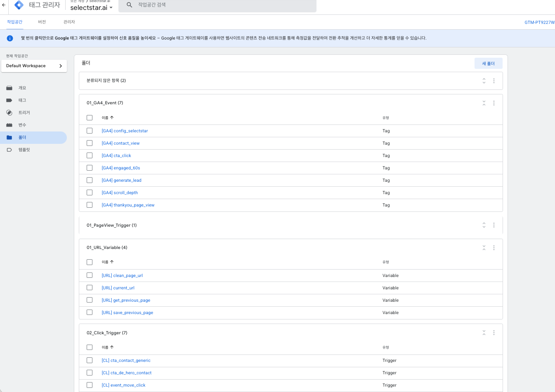Screen dimensions: 555x392
Task: Click the Tag Manager logo icon
Action: (x=19, y=5)
